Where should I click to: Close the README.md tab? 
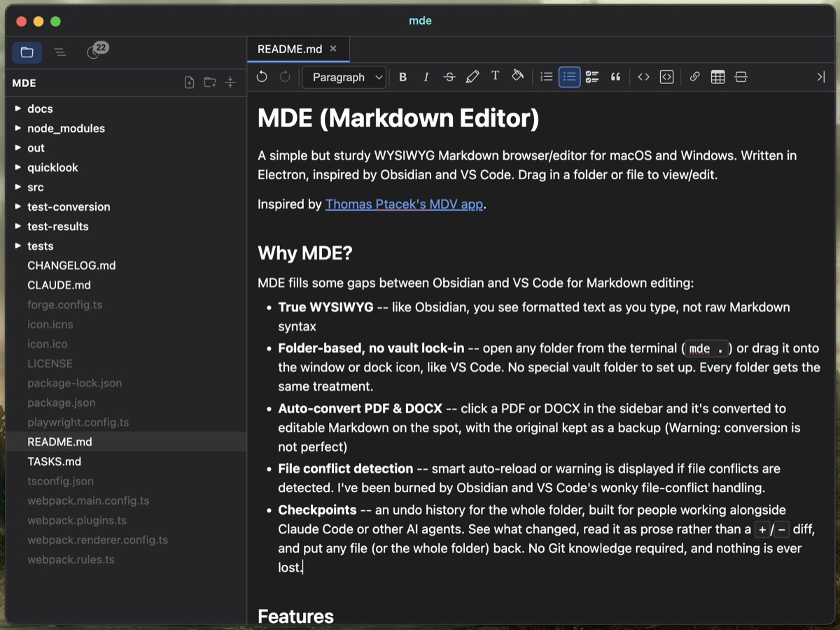coord(333,49)
